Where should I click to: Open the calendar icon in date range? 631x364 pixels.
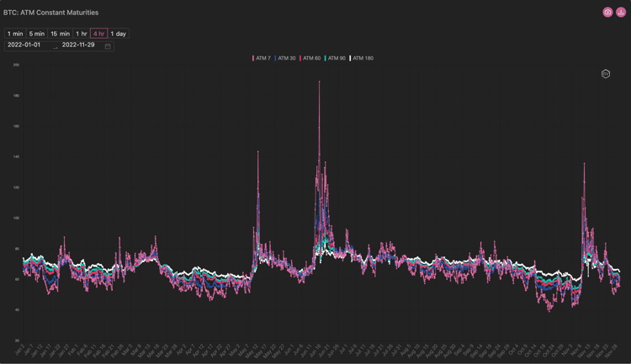click(108, 45)
